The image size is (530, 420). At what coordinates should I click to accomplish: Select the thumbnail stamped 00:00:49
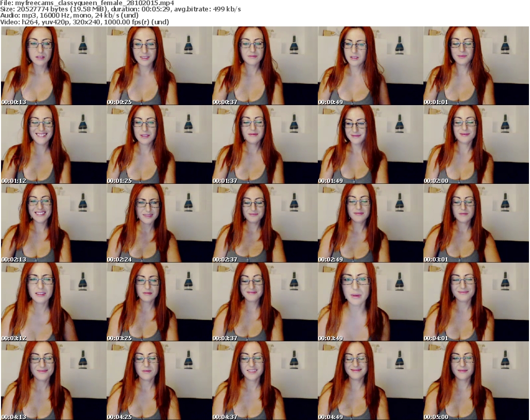pyautogui.click(x=370, y=66)
